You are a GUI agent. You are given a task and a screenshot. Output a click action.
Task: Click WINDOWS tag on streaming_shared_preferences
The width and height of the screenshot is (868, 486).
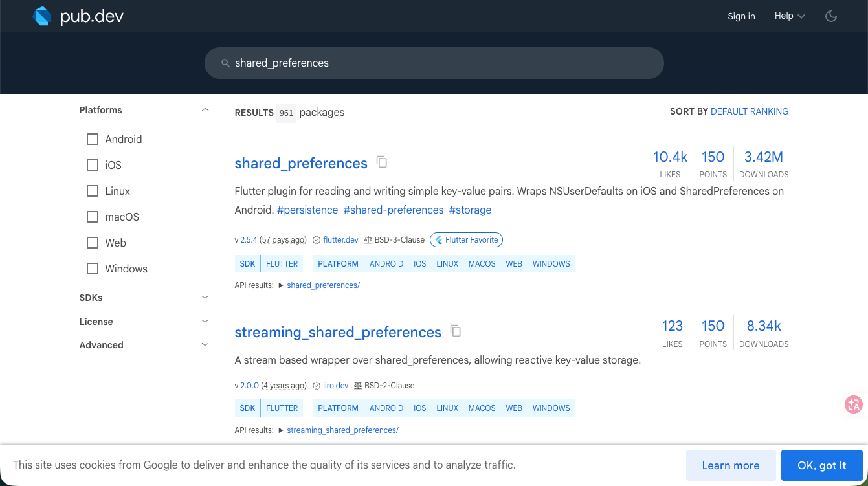[551, 408]
